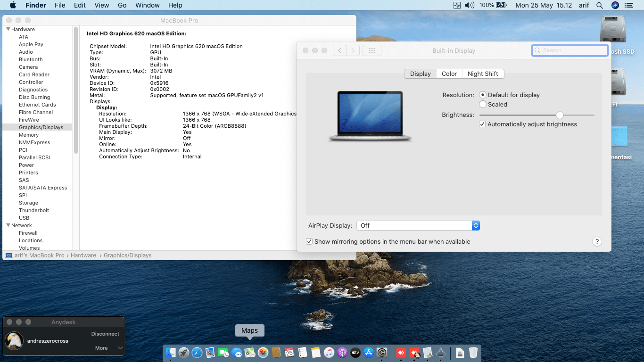The image size is (644, 362).
Task: Click the sidebar scrollbar in System Information
Action: point(75,90)
